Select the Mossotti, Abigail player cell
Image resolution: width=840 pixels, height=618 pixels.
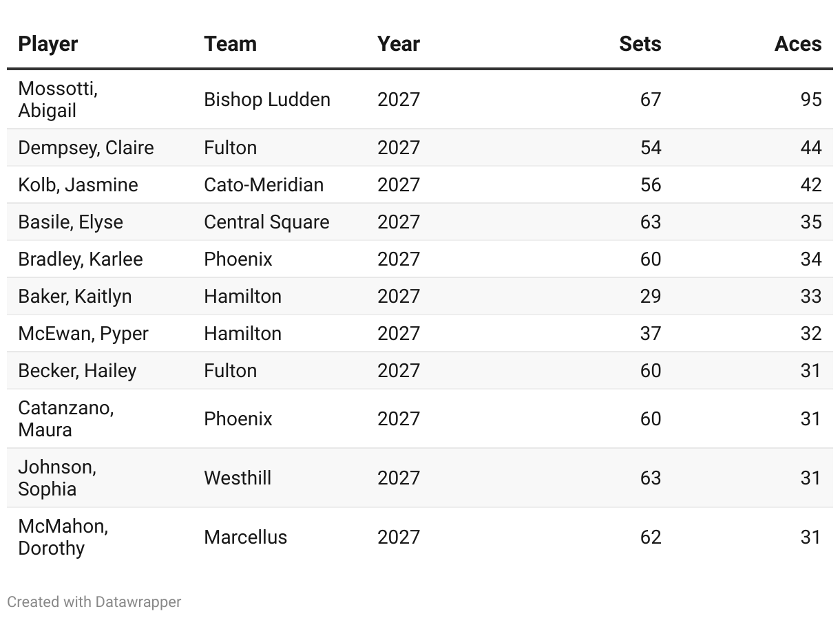coord(58,99)
